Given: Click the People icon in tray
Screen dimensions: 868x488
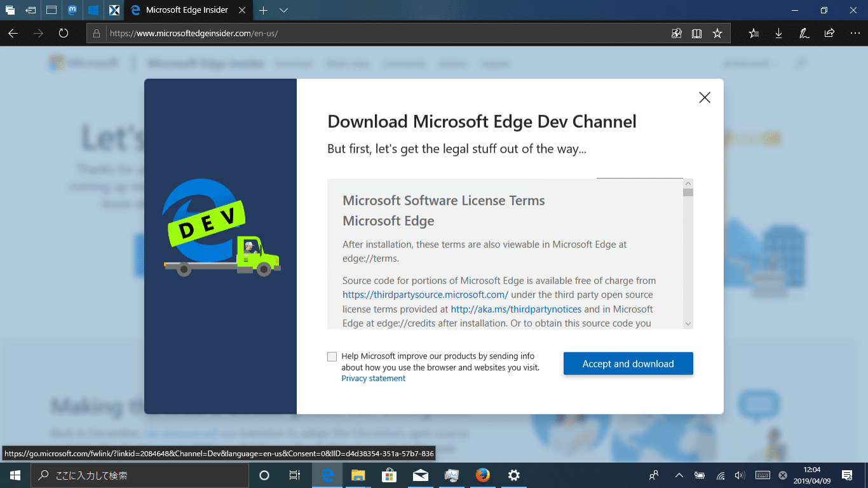Looking at the screenshot, I should click(654, 475).
